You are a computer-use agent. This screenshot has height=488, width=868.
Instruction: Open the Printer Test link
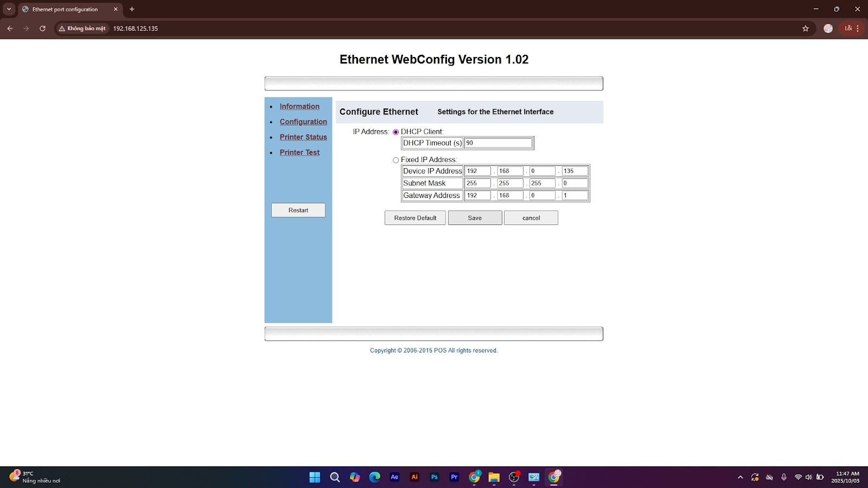pyautogui.click(x=299, y=152)
